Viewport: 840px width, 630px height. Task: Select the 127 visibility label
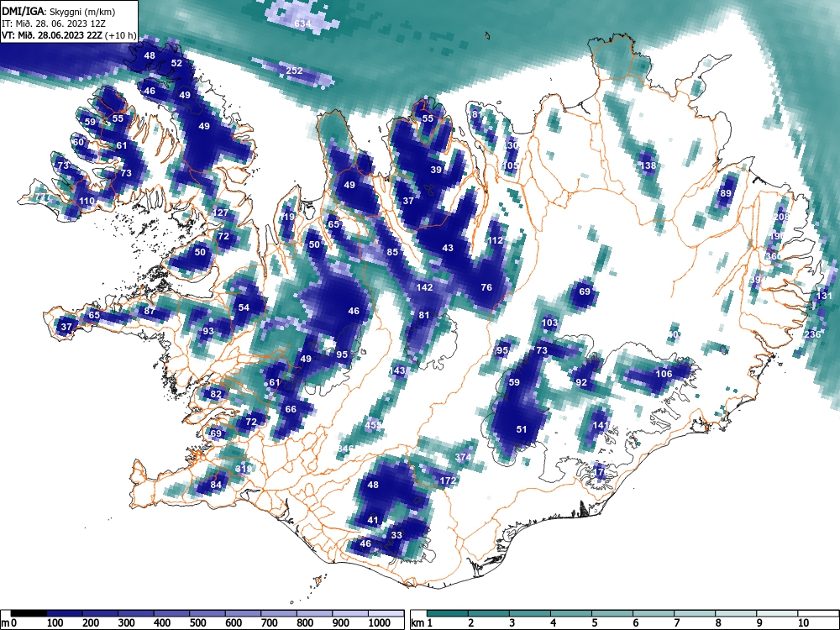pyautogui.click(x=220, y=213)
